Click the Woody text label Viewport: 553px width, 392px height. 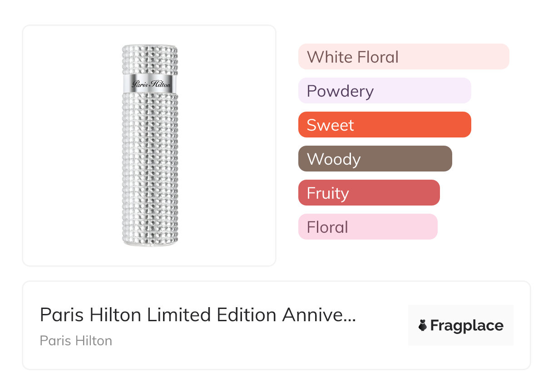click(x=334, y=159)
